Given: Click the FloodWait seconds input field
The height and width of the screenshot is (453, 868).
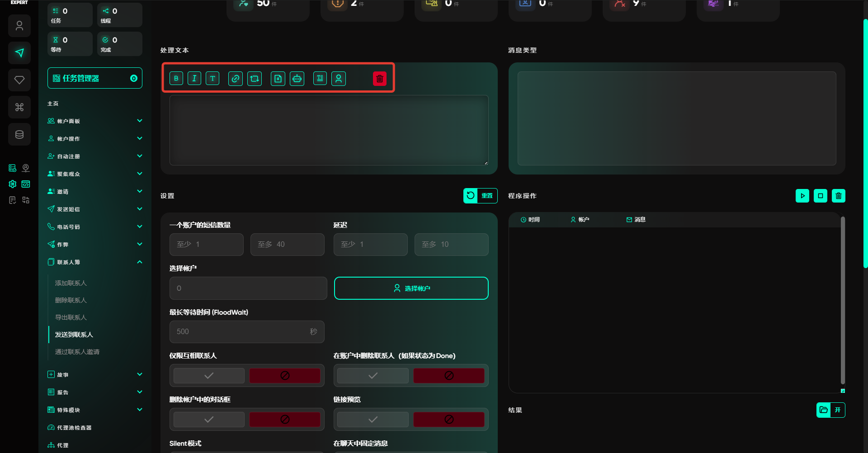Looking at the screenshot, I should [x=240, y=332].
